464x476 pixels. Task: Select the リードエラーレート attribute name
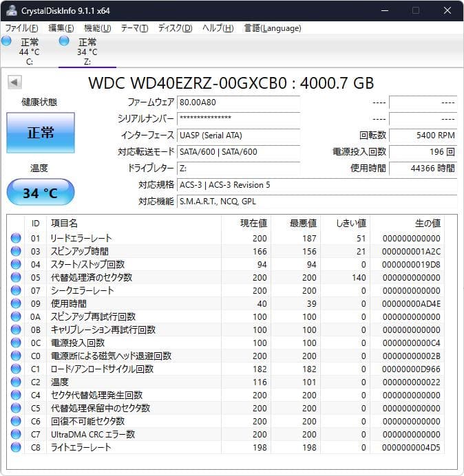pos(81,238)
